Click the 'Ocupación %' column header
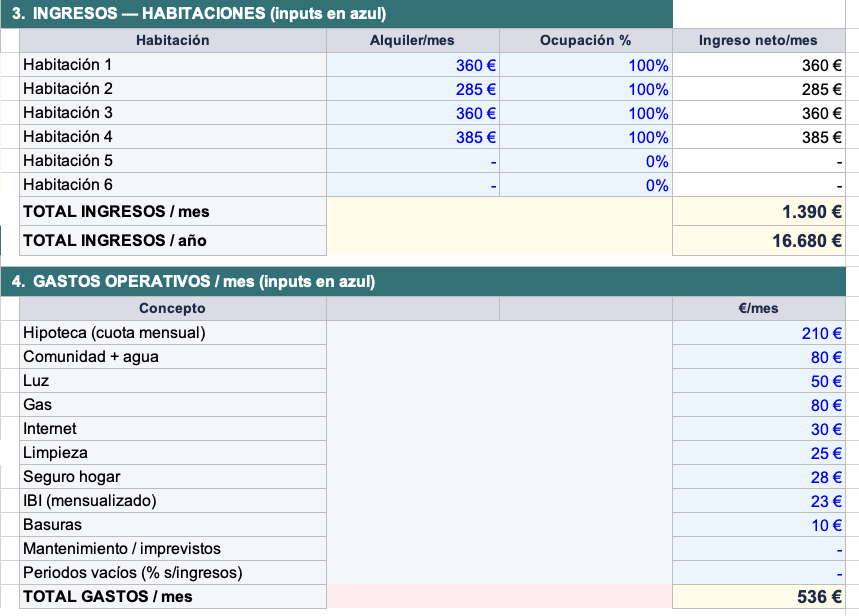This screenshot has width=859, height=616. pos(586,41)
